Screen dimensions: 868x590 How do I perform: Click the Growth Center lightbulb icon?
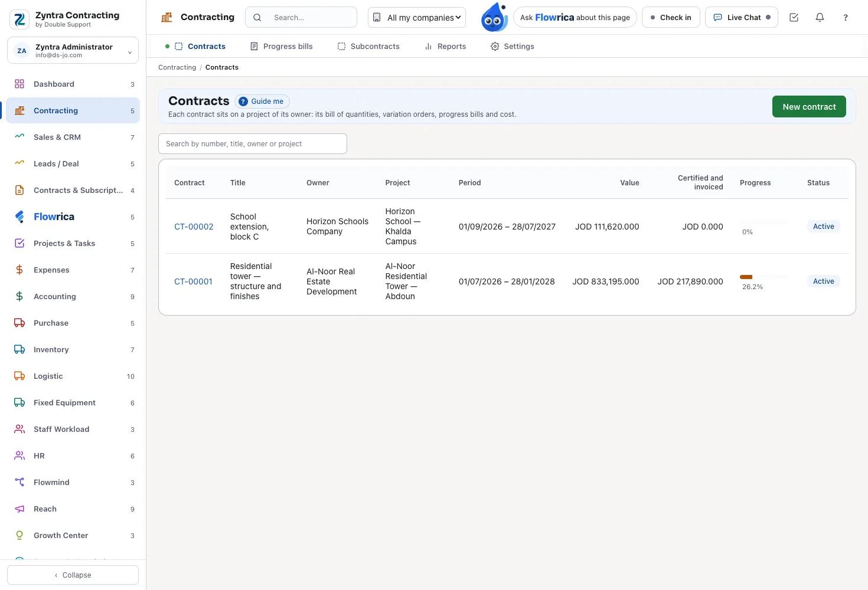point(19,535)
